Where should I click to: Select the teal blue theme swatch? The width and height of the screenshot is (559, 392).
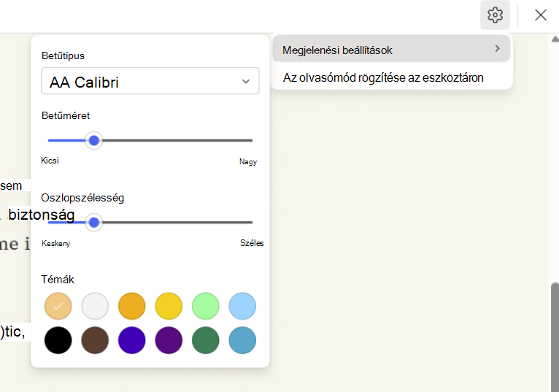[242, 340]
